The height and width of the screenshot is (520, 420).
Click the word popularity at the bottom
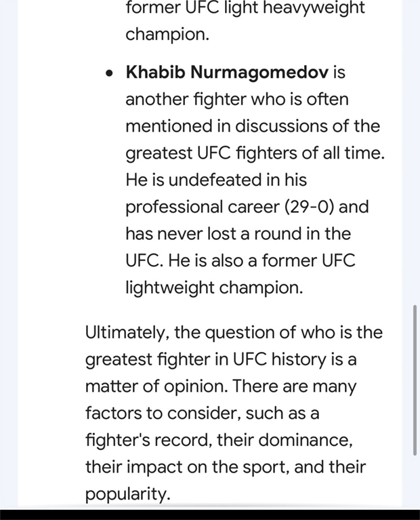(126, 494)
